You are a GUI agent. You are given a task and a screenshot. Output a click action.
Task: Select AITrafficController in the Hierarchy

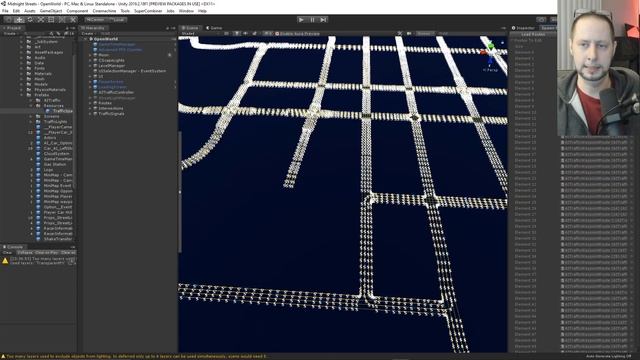(x=116, y=92)
